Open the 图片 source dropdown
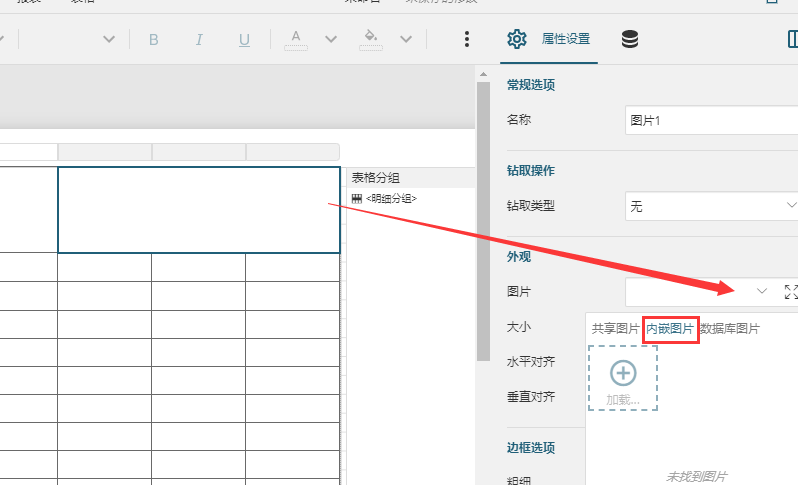798x485 pixels. point(761,292)
